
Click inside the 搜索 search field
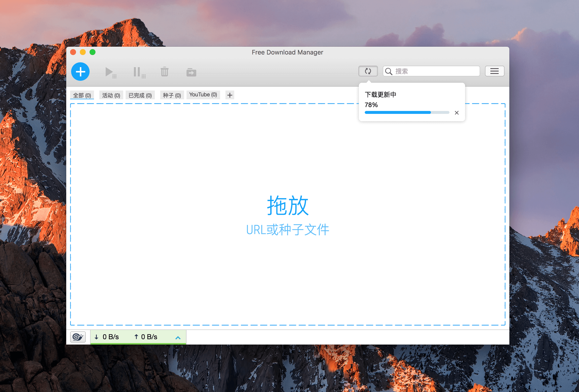(x=431, y=71)
